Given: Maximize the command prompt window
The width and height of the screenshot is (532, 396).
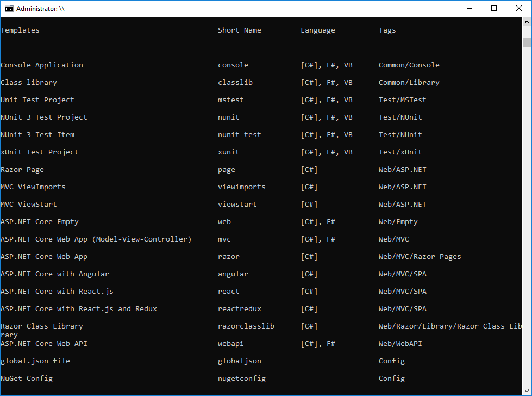Looking at the screenshot, I should click(494, 9).
